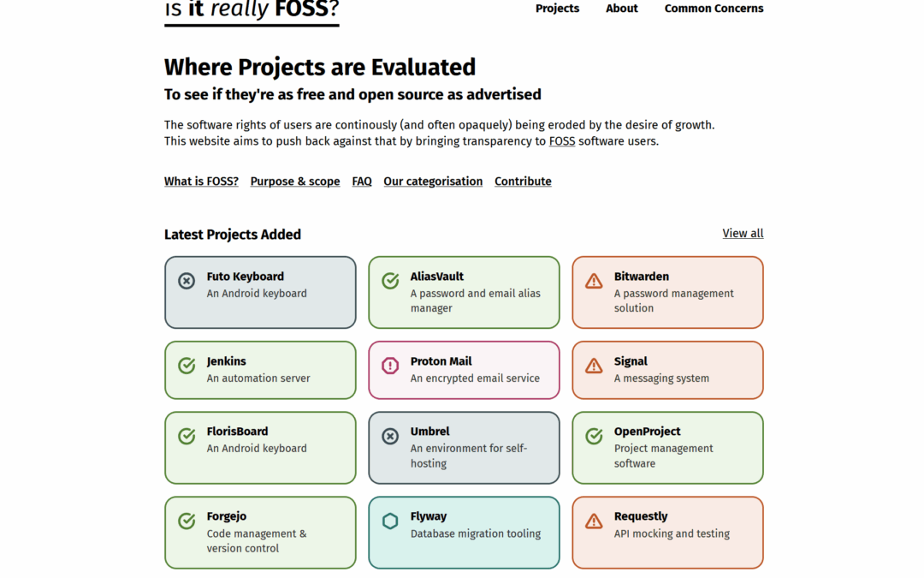Open Common Concerns in the top navigation

[x=714, y=9]
